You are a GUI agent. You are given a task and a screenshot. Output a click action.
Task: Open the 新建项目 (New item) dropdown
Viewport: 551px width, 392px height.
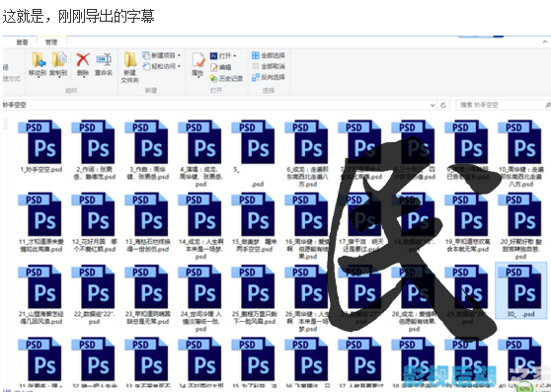[x=162, y=55]
